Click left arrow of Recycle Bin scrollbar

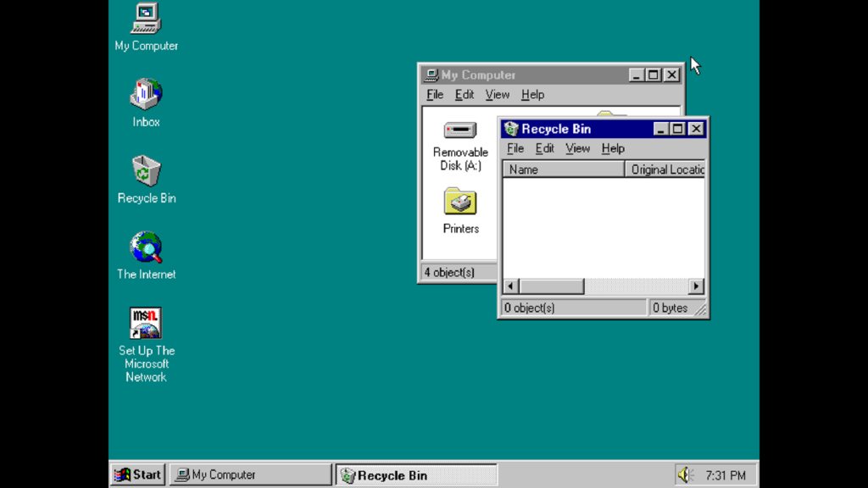(x=510, y=286)
